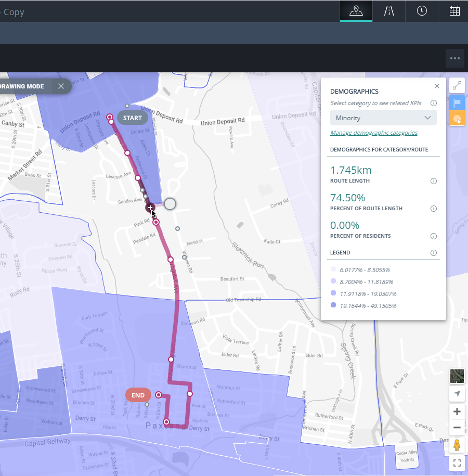Select the line measurement tool on the right

(x=457, y=85)
